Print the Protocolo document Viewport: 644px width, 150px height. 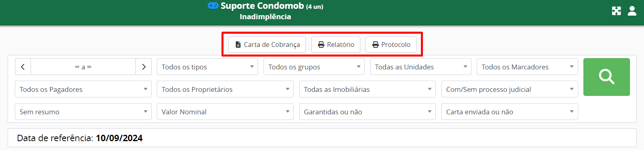coord(391,45)
